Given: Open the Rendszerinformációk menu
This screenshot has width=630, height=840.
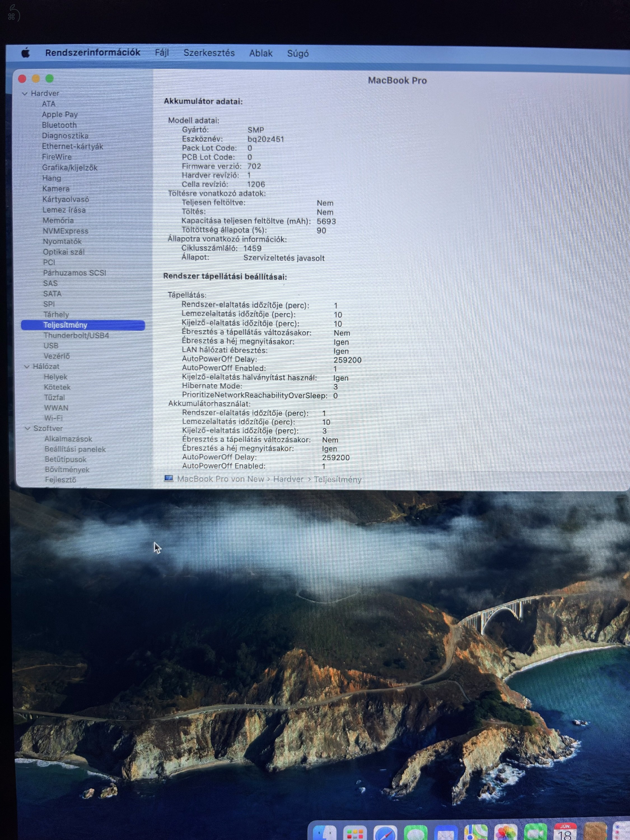Looking at the screenshot, I should click(93, 52).
